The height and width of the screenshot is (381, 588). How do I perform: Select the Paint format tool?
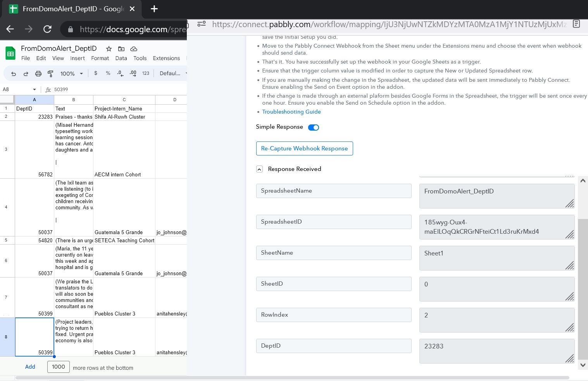50,74
